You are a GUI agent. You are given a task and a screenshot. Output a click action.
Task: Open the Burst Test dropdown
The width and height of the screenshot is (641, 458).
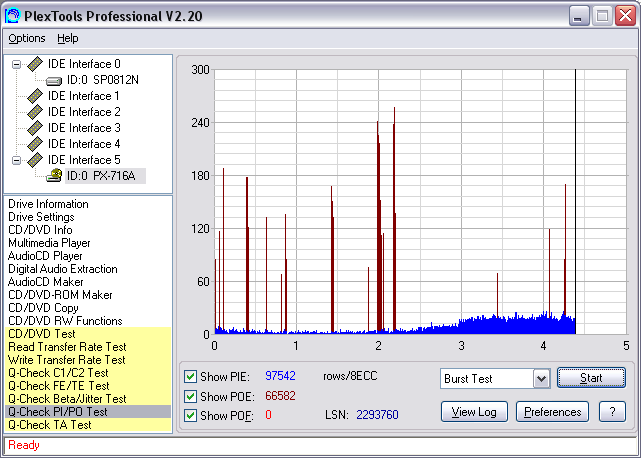[541, 378]
